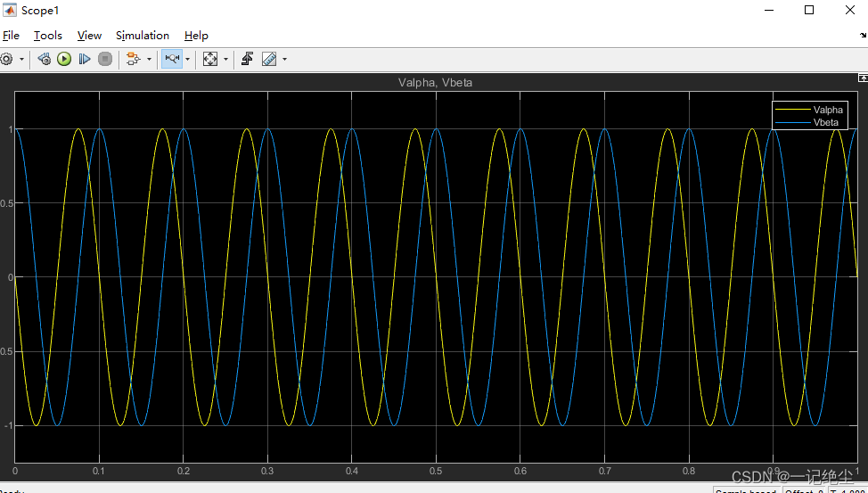The height and width of the screenshot is (493, 868).
Task: Open the axes scaling dropdown arrow
Action: 225,59
